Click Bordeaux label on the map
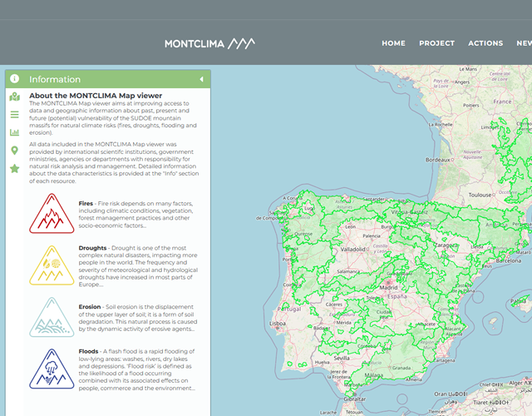Viewport: 532px width, 416px height. click(438, 160)
